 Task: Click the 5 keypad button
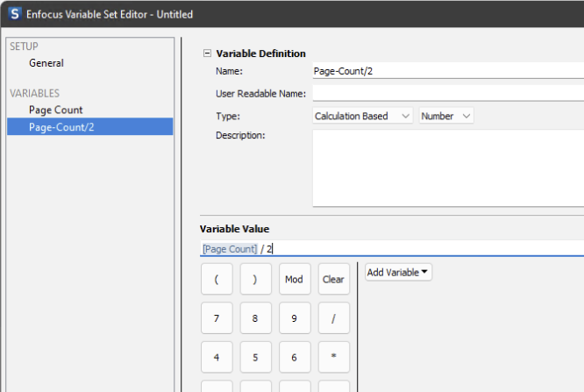255,357
